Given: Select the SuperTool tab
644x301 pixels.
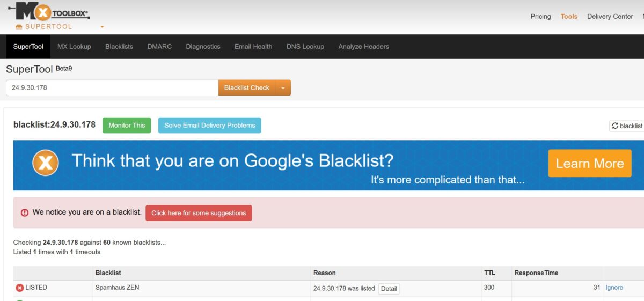Looking at the screenshot, I should (x=28, y=47).
